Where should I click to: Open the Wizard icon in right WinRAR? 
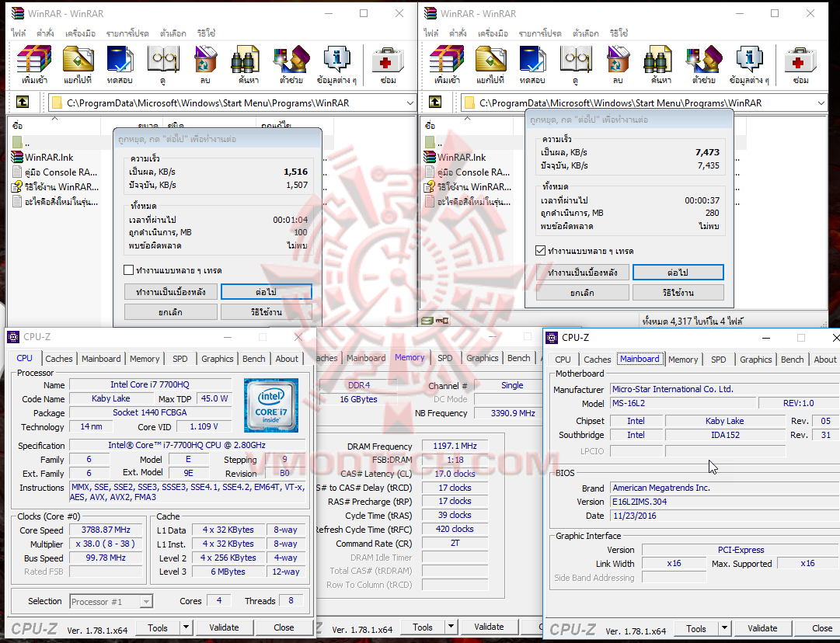(703, 64)
